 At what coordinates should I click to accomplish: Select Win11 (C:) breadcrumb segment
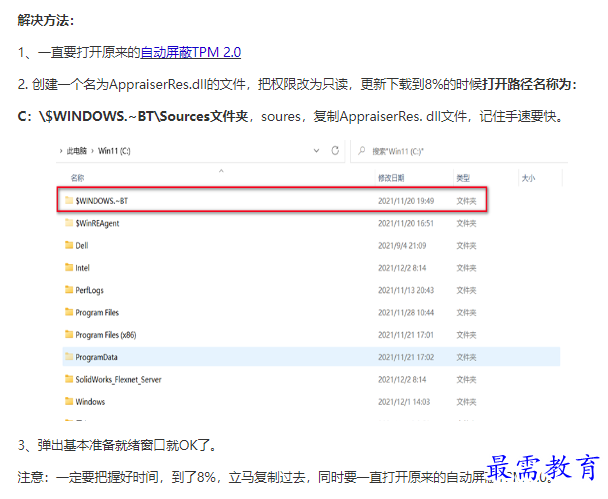(x=114, y=151)
